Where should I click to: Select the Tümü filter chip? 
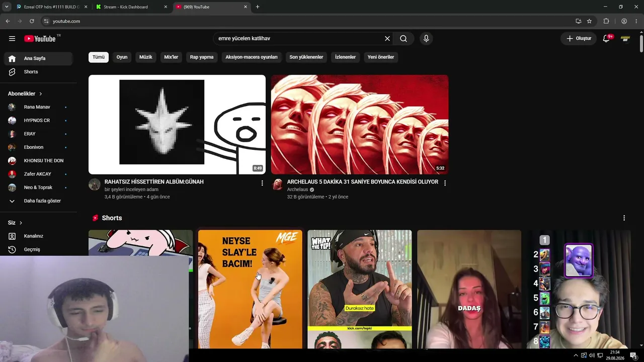click(99, 57)
